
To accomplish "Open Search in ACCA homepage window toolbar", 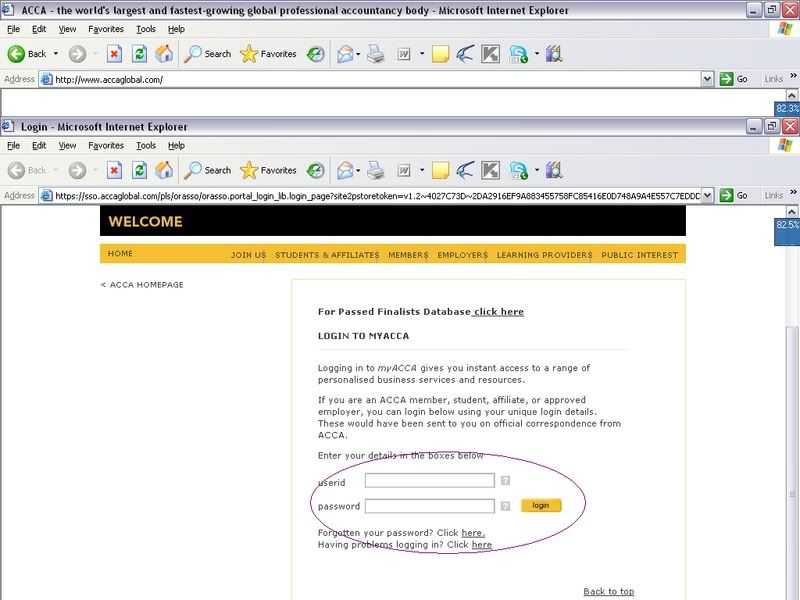I will click(208, 54).
